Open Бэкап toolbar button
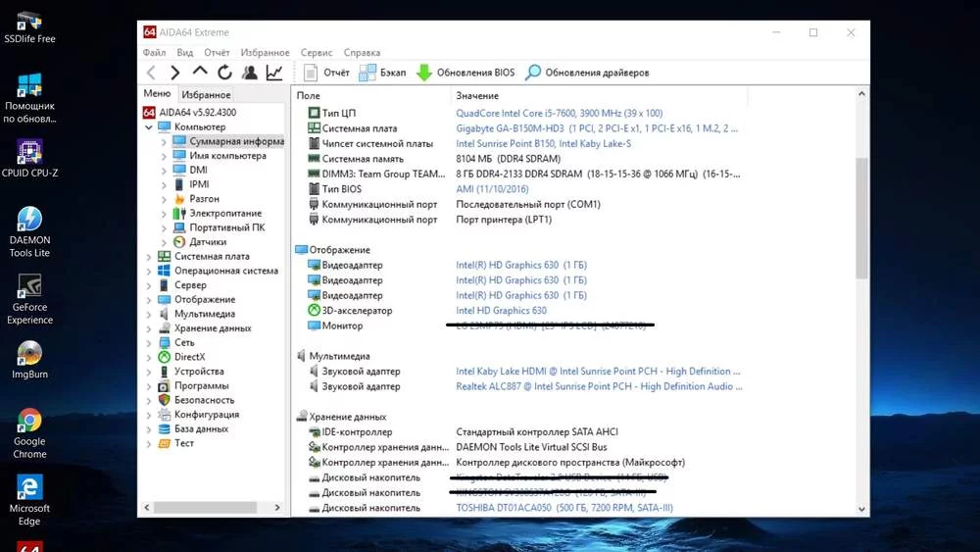 tap(382, 73)
